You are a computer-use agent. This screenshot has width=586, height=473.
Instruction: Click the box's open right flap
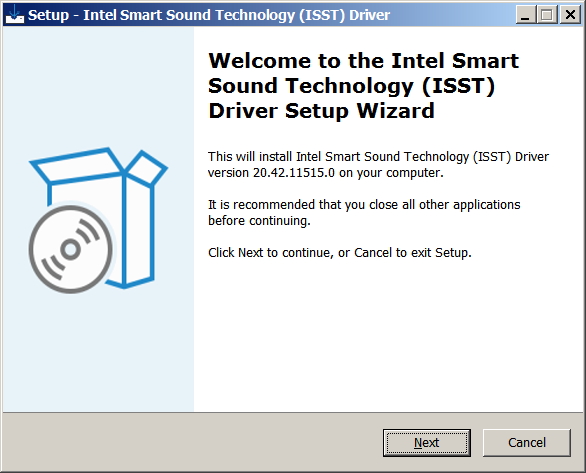point(145,167)
